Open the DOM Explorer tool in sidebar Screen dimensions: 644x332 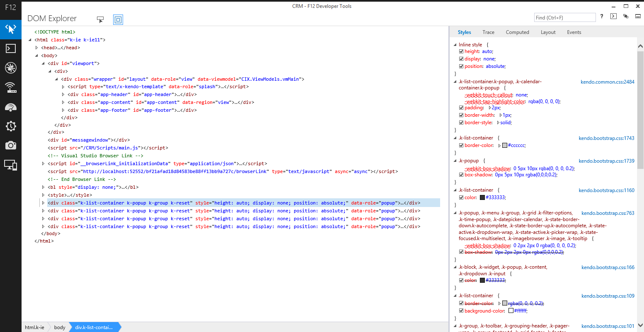(11, 29)
